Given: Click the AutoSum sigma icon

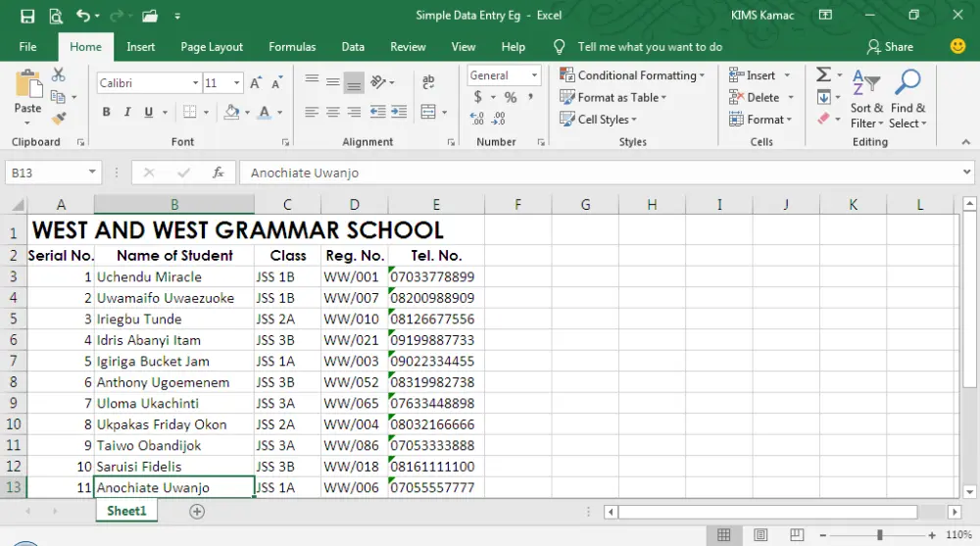Looking at the screenshot, I should click(x=824, y=75).
